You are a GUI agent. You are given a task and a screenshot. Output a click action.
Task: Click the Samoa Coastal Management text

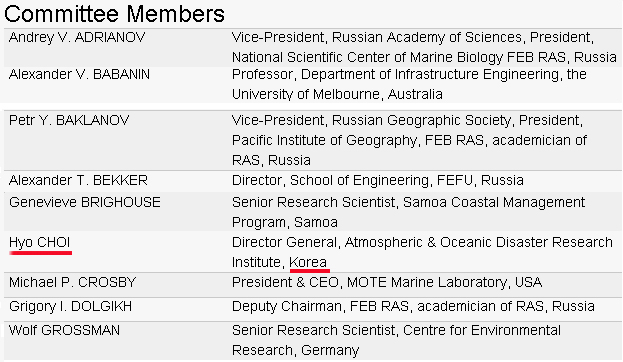[x=494, y=202]
